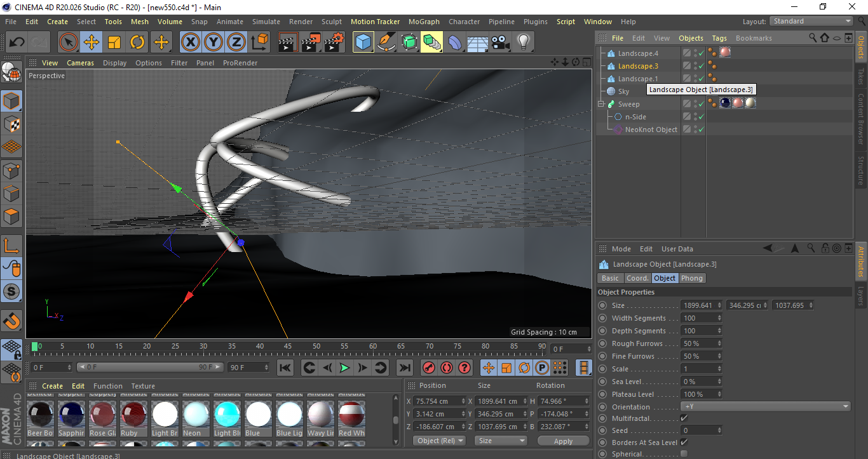Toggle Y axis lock
Image resolution: width=868 pixels, height=459 pixels.
214,43
